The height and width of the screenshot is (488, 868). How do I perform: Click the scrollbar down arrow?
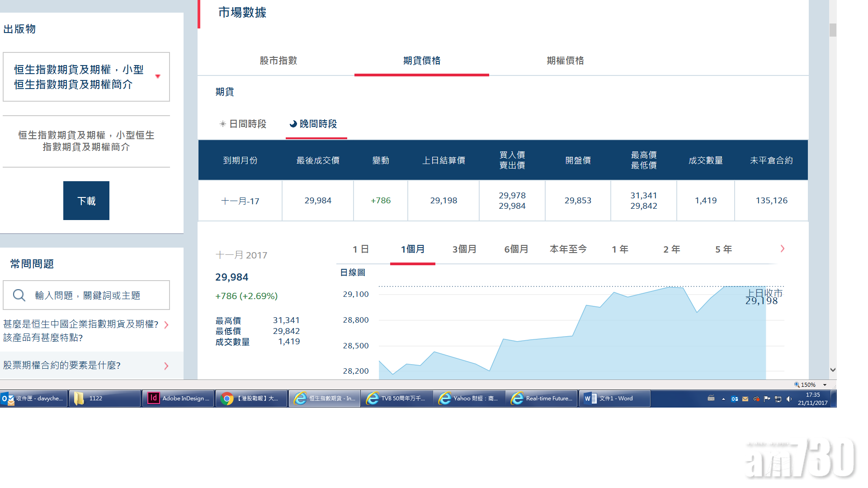pyautogui.click(x=833, y=370)
